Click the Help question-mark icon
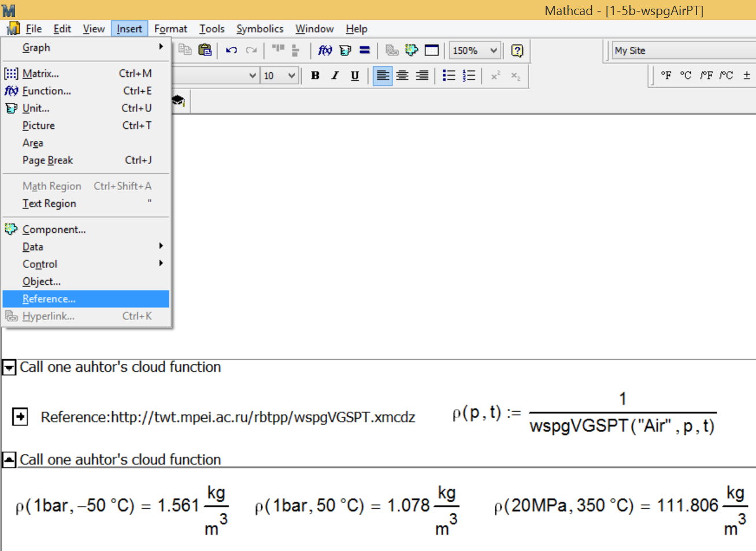The image size is (756, 551). tap(517, 50)
